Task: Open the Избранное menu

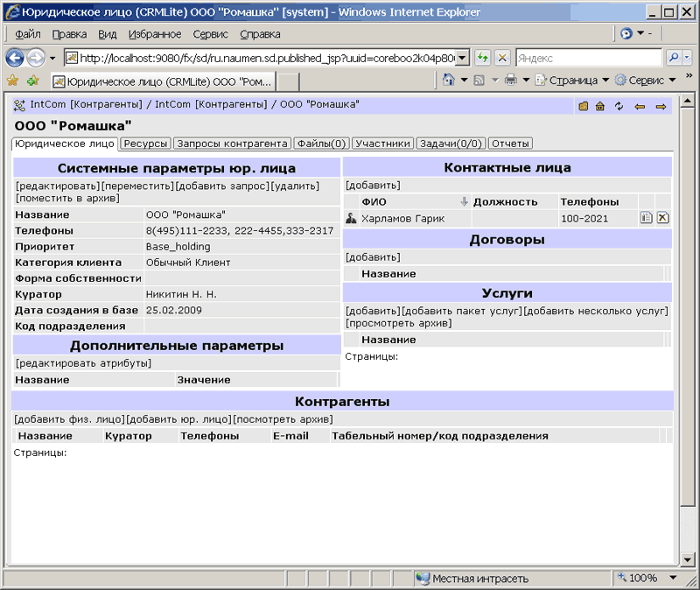Action: pyautogui.click(x=155, y=34)
